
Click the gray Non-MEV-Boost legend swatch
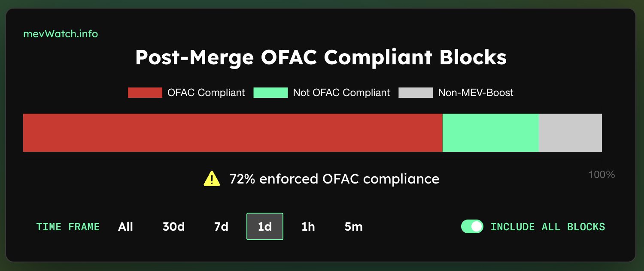pos(415,93)
